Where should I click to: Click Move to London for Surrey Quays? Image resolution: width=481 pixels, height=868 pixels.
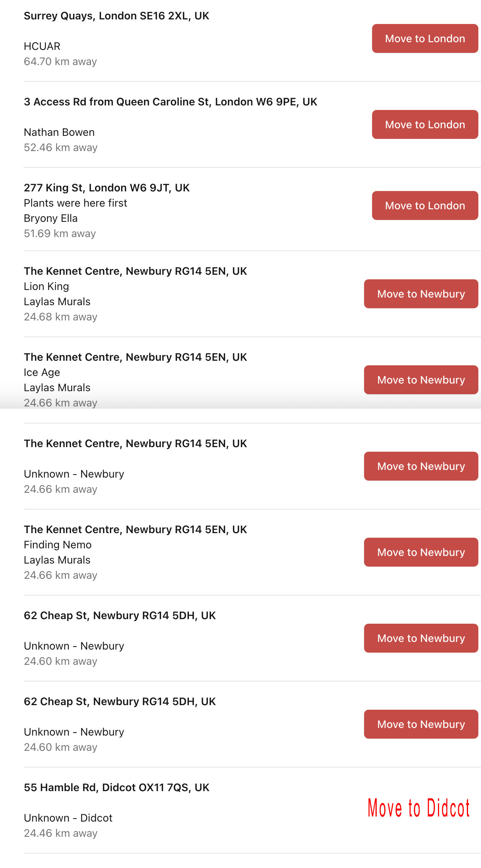coord(425,38)
